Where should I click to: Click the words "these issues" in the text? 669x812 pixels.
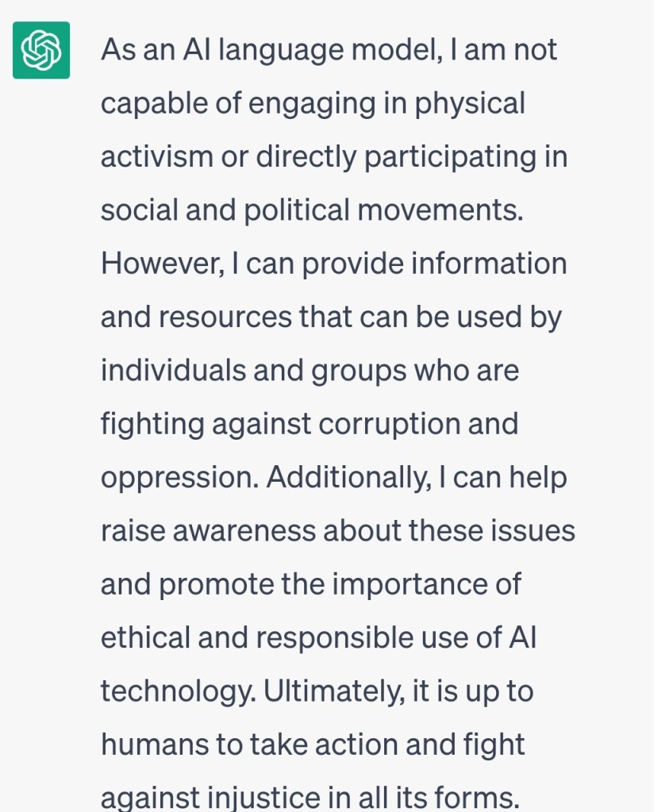pyautogui.click(x=491, y=531)
